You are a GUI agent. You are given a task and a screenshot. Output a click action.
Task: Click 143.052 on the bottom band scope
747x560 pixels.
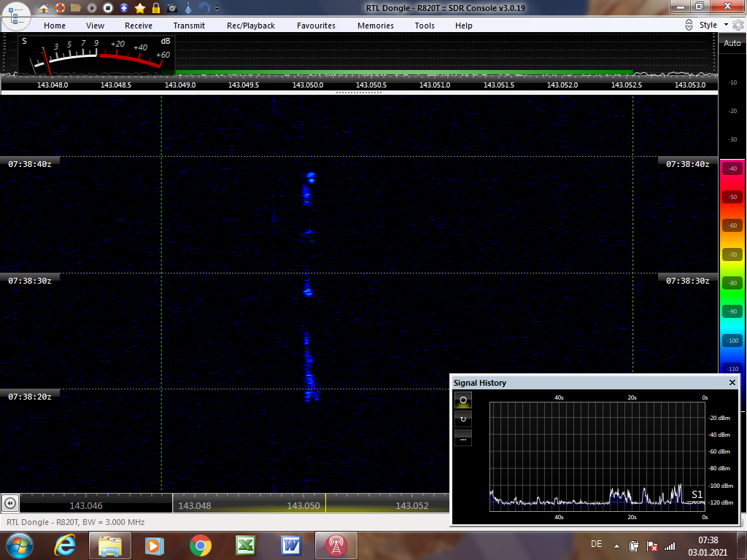pyautogui.click(x=412, y=506)
